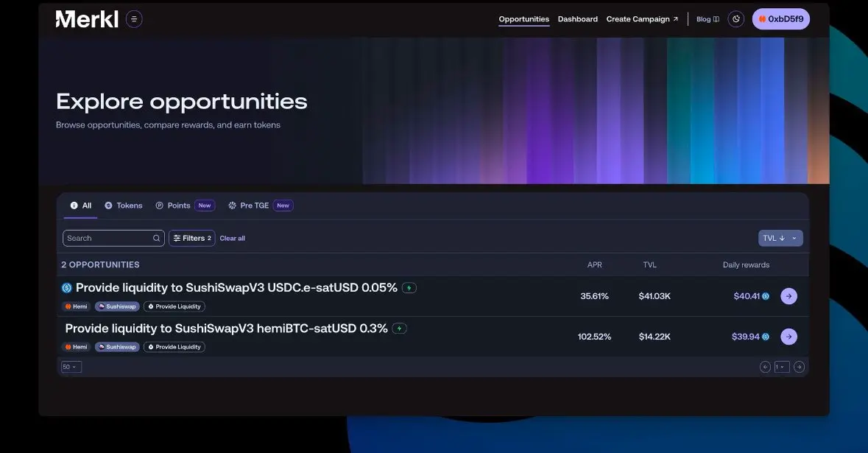Screen dimensions: 868x453
Task: Open the TVL sort dropdown
Action: [780, 238]
